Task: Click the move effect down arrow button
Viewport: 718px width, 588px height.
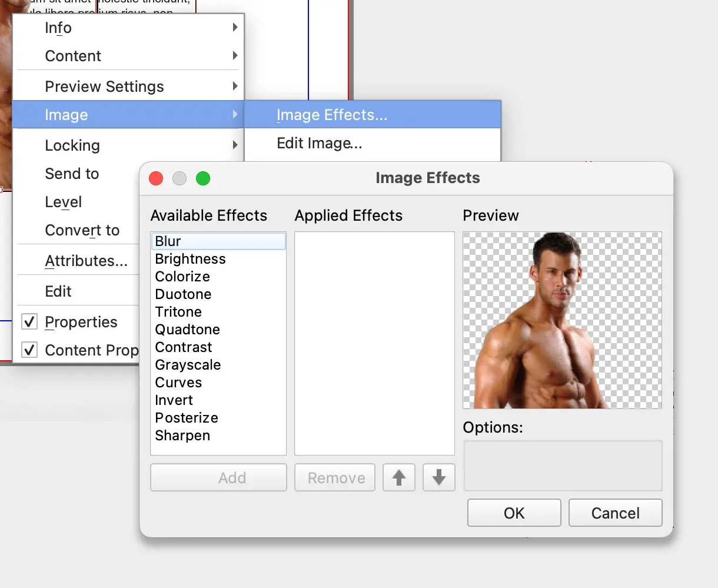Action: (439, 477)
